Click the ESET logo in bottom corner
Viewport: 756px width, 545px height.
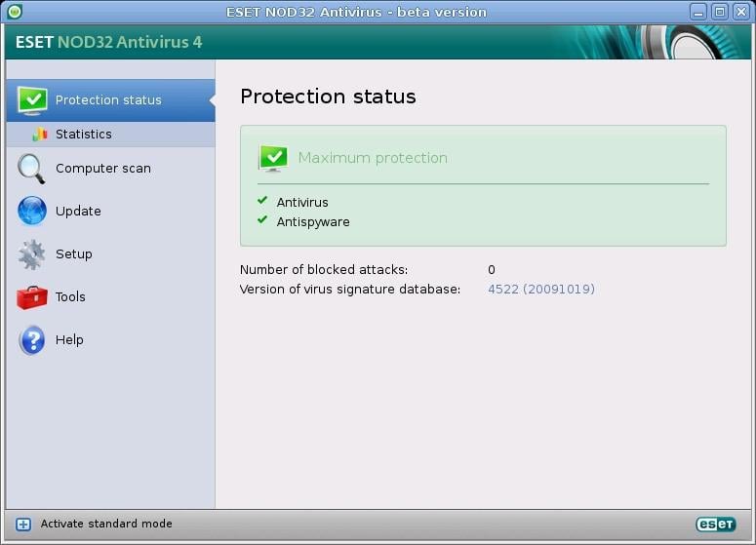click(715, 525)
